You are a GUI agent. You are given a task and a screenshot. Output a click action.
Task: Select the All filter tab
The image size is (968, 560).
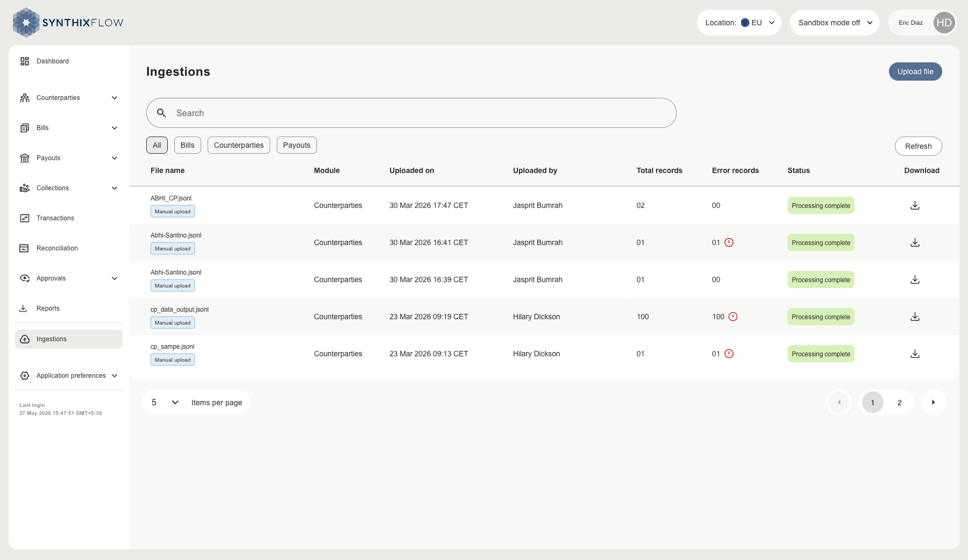157,145
